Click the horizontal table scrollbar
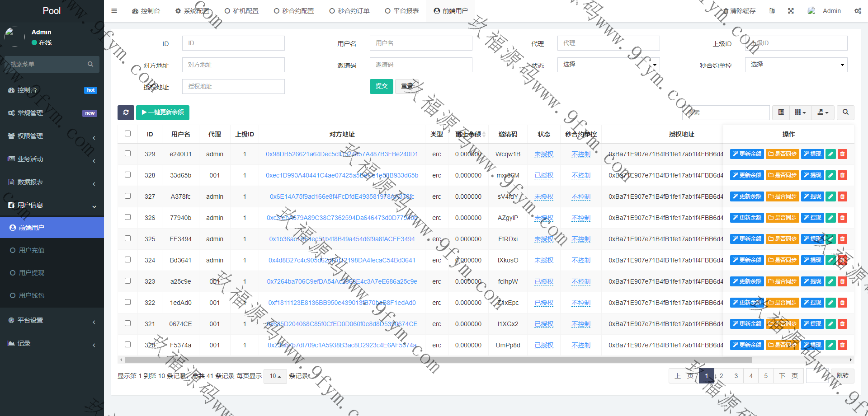Image resolution: width=868 pixels, height=416 pixels. (x=439, y=360)
